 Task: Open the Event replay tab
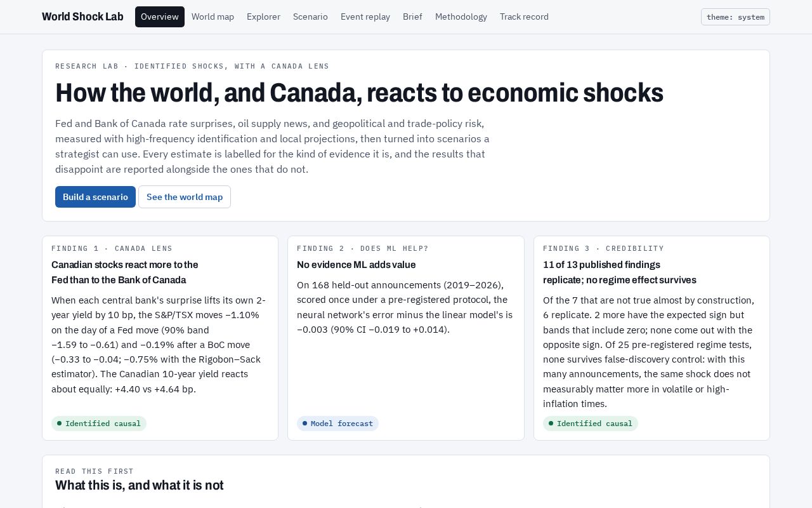click(365, 17)
